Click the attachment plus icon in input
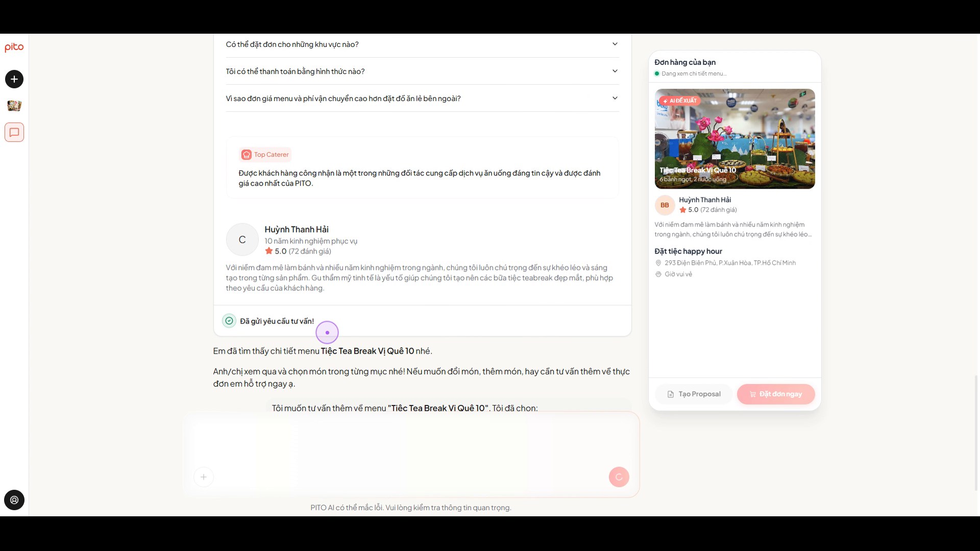 [204, 477]
